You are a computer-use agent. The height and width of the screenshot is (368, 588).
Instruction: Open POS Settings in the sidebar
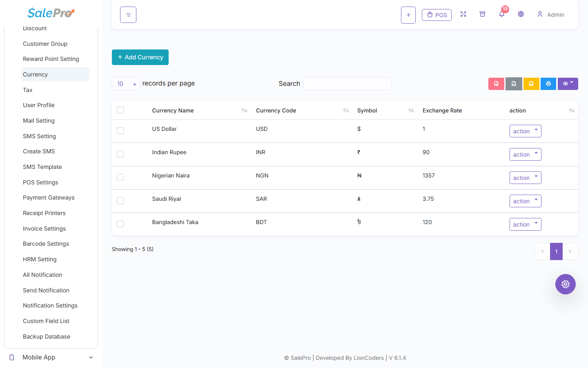tap(40, 182)
